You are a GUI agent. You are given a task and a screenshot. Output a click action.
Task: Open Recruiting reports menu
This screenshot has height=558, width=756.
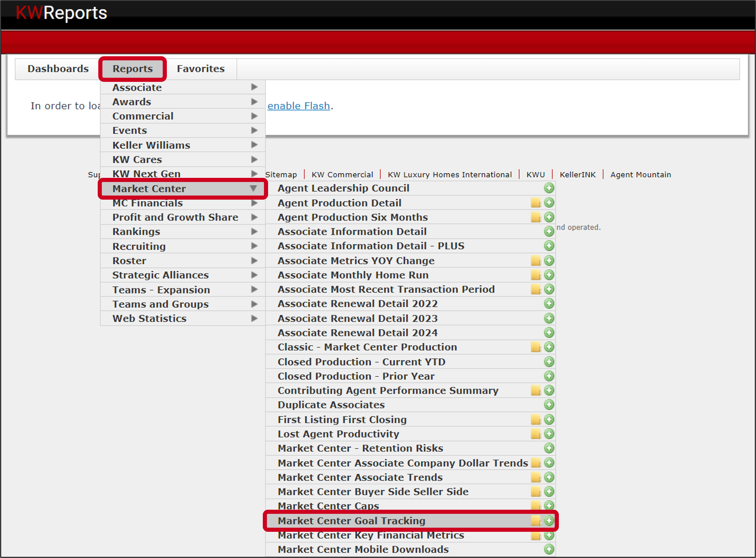click(182, 246)
